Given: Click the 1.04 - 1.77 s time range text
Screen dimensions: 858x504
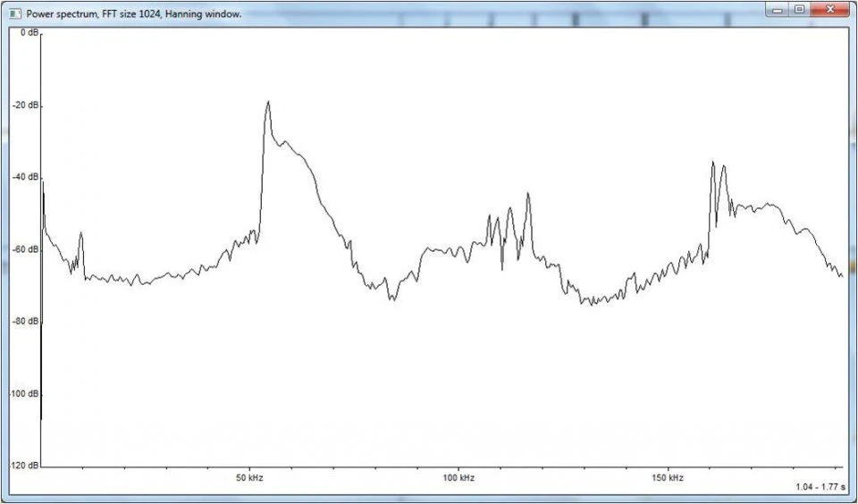Looking at the screenshot, I should click(x=820, y=487).
